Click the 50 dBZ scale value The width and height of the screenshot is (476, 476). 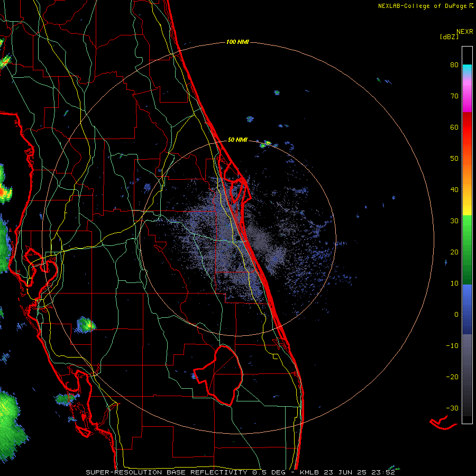(x=454, y=159)
